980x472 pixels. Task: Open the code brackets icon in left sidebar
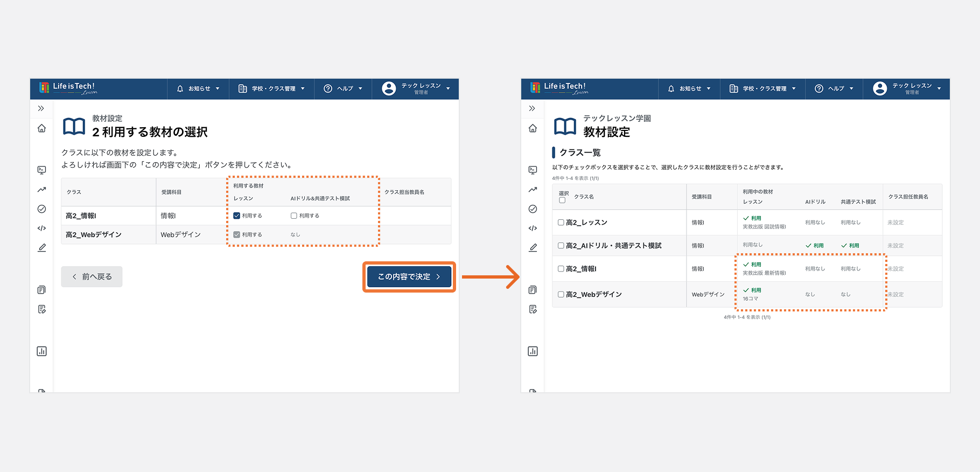(41, 228)
